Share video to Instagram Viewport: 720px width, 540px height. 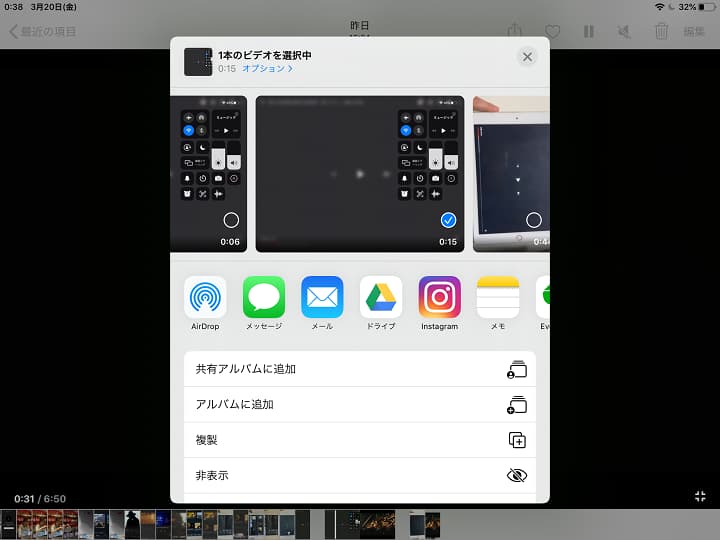[439, 297]
